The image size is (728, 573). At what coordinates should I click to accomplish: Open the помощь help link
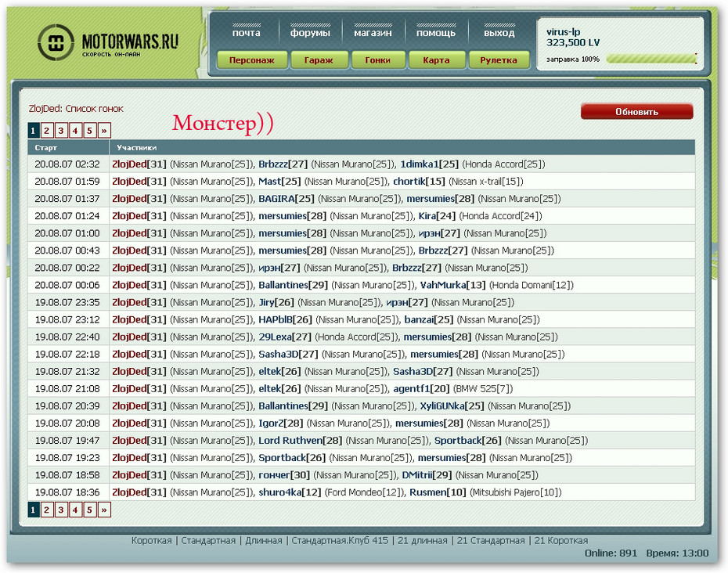tap(436, 33)
